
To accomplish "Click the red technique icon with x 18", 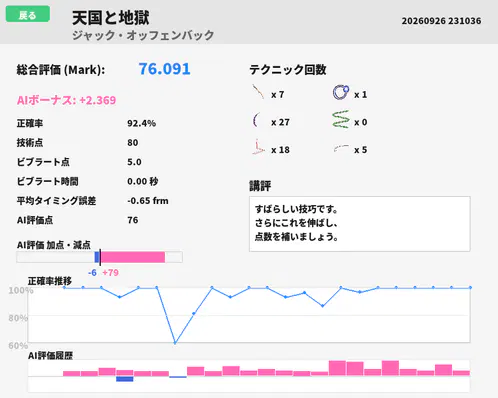I will [258, 147].
